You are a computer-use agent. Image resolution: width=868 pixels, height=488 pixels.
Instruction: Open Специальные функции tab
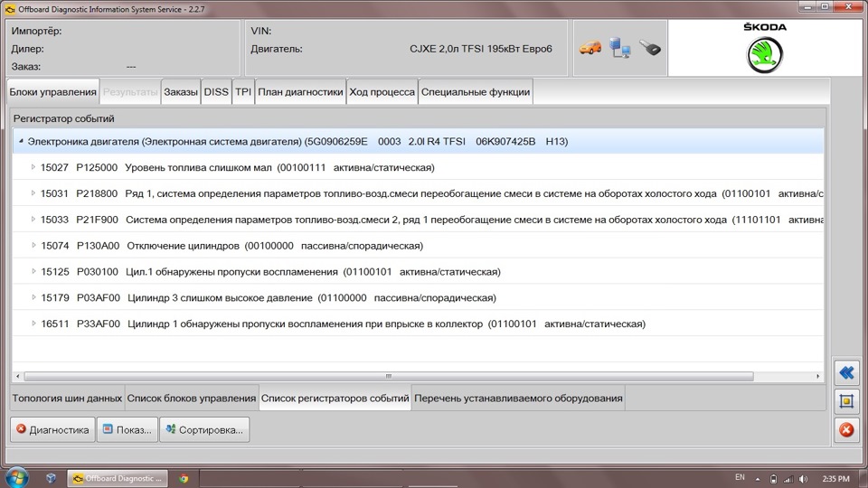pyautogui.click(x=476, y=92)
